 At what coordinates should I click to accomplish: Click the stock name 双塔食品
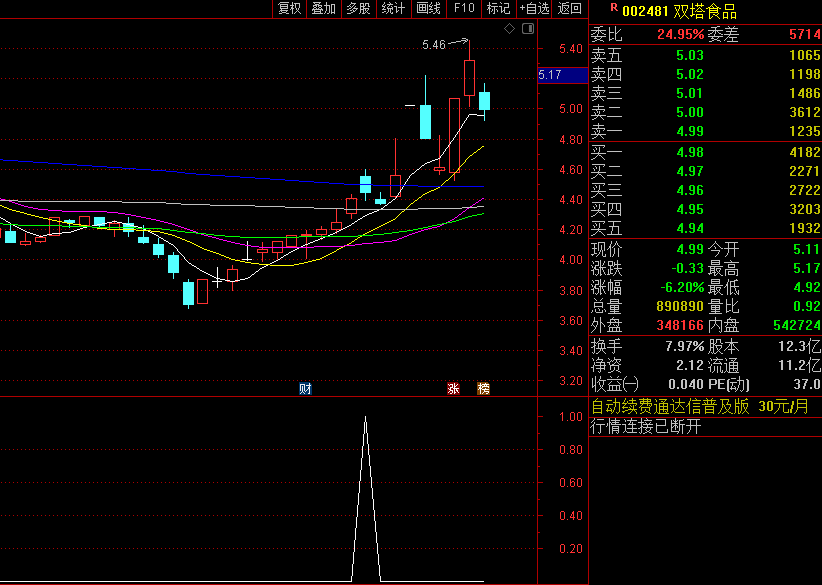pos(705,11)
